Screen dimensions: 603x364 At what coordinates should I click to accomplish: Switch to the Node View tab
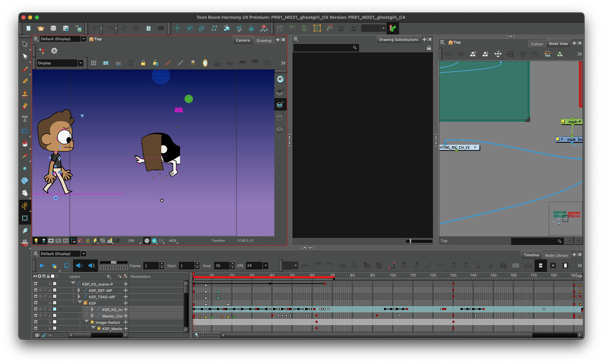558,44
